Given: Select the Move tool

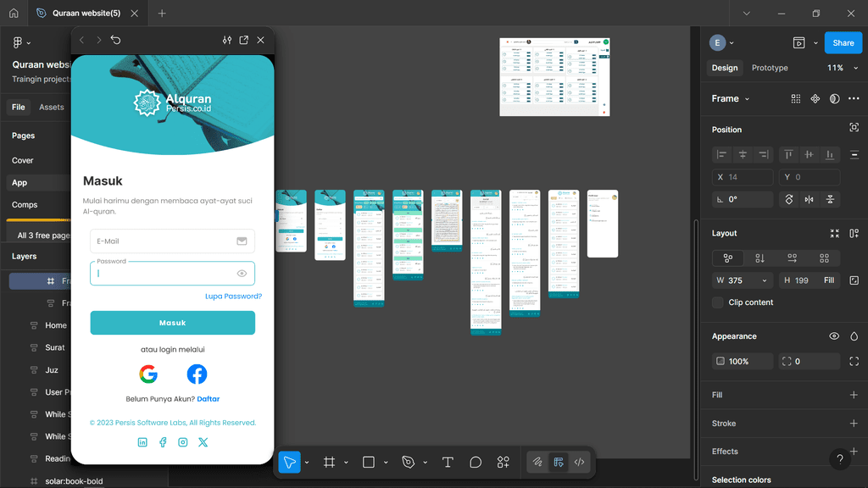Looking at the screenshot, I should 290,462.
